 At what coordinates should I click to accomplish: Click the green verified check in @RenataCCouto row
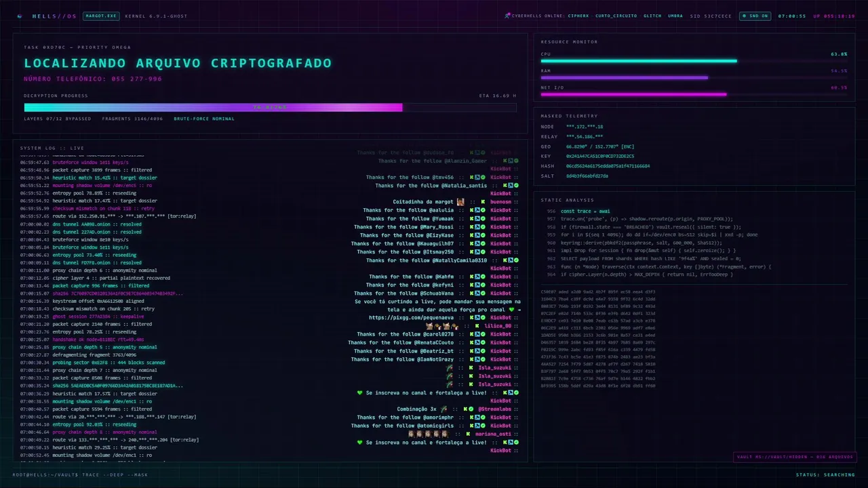click(x=484, y=342)
